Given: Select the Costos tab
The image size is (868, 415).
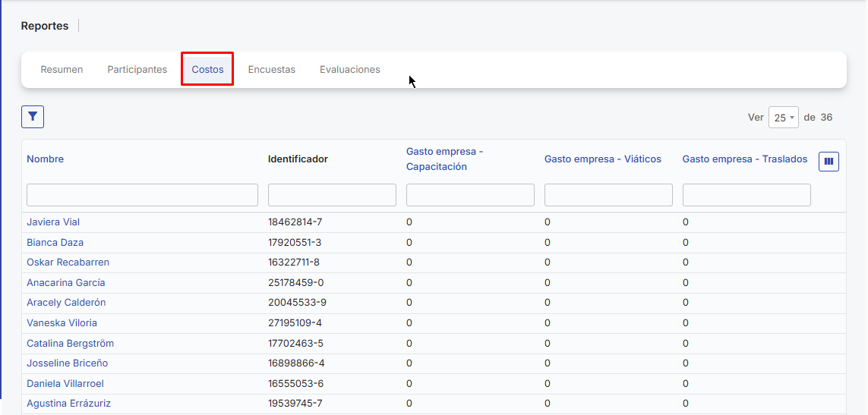Looking at the screenshot, I should tap(207, 70).
